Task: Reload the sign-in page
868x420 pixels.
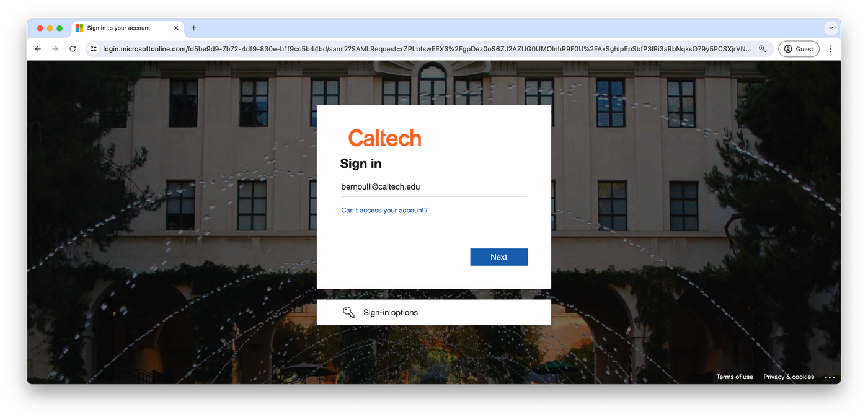Action: pos(73,49)
